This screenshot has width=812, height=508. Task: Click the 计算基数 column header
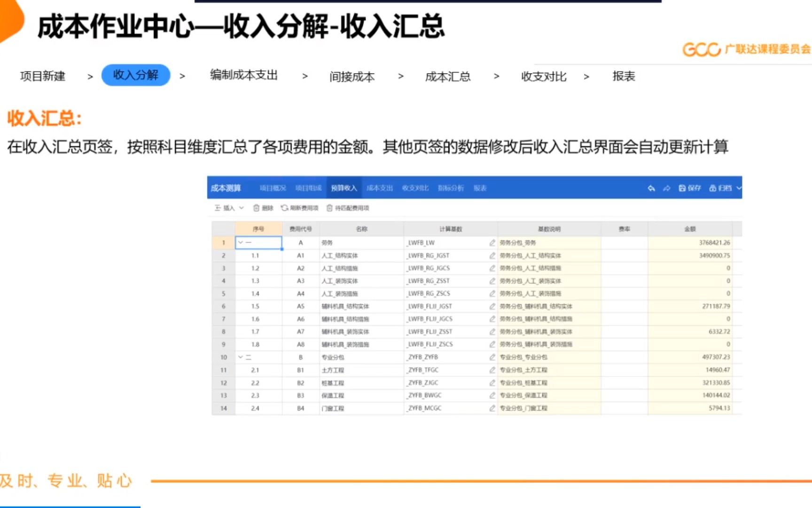(451, 229)
